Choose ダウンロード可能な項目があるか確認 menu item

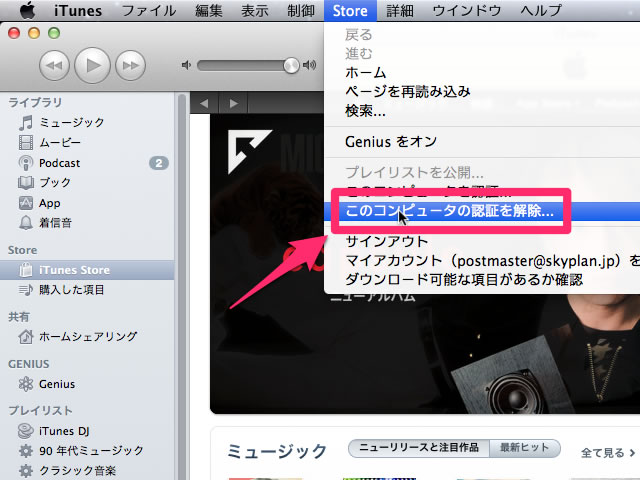tap(482, 280)
